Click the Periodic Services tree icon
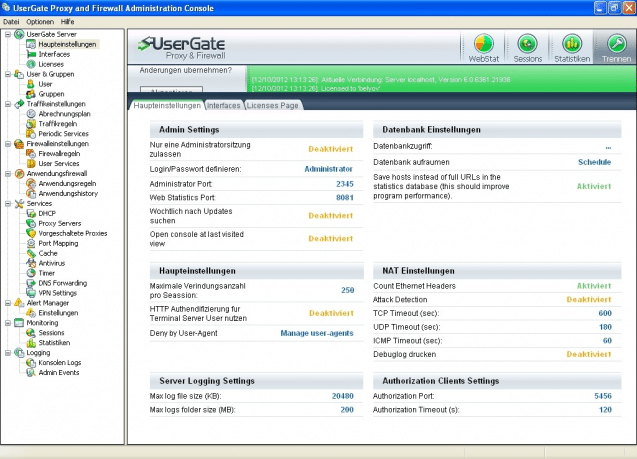Image resolution: width=637 pixels, height=459 pixels. click(x=31, y=134)
